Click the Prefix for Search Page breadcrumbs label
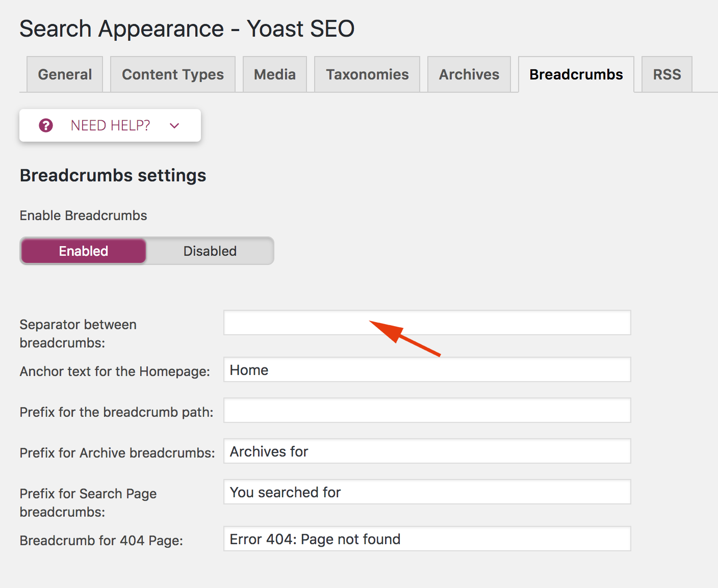This screenshot has height=588, width=718. [88, 503]
